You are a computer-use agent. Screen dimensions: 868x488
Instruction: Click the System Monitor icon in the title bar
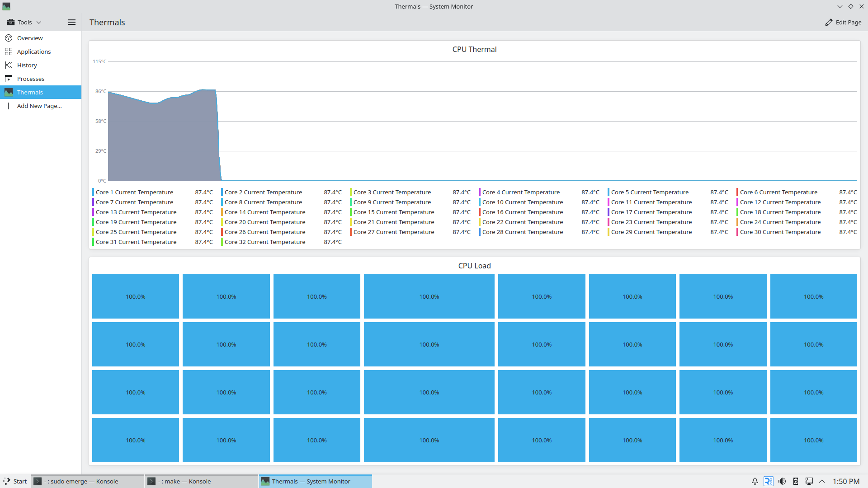click(6, 6)
